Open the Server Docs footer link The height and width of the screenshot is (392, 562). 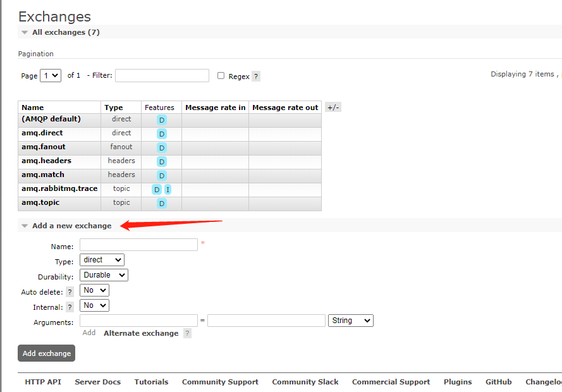98,382
